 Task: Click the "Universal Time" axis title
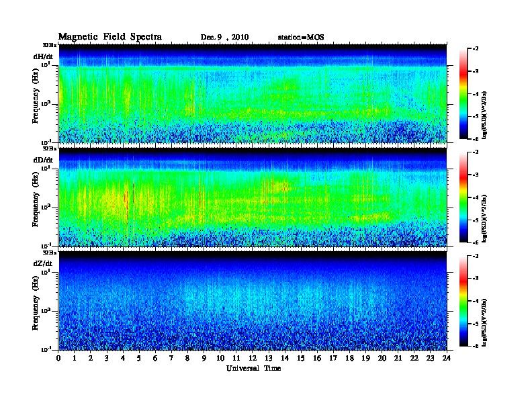point(253,368)
